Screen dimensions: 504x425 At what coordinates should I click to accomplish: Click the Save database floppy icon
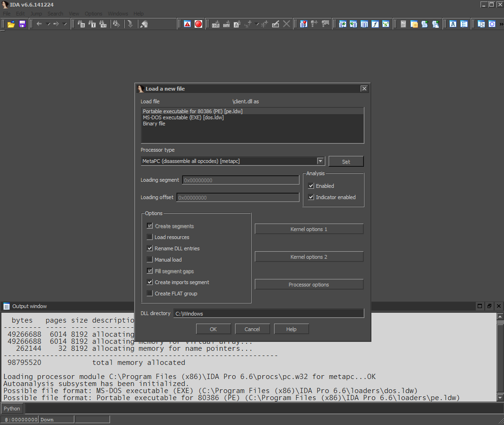(x=22, y=24)
